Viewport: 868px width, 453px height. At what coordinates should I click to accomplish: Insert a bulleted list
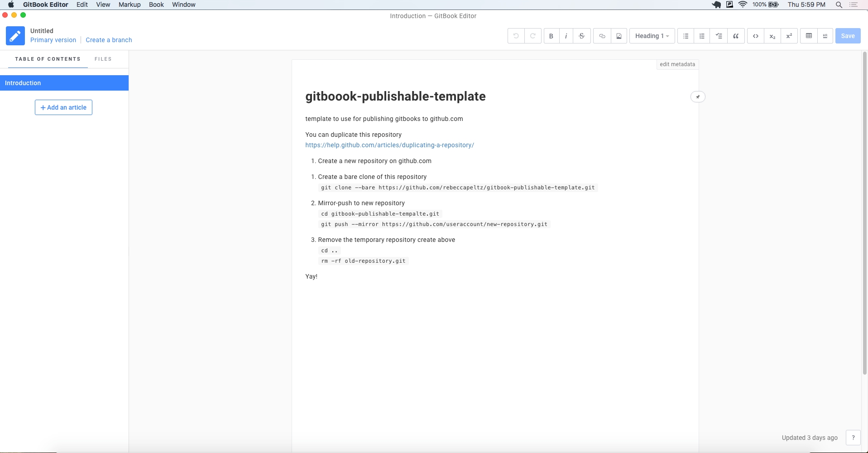tap(686, 36)
